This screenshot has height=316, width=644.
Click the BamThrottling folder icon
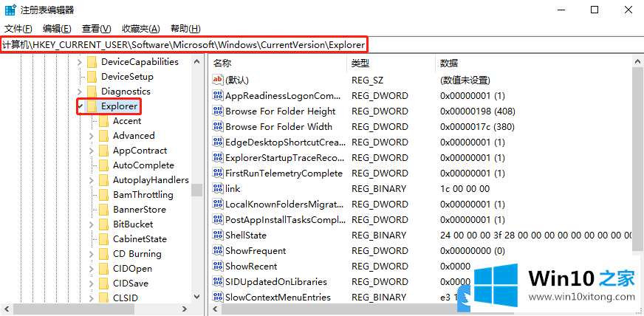coord(104,195)
